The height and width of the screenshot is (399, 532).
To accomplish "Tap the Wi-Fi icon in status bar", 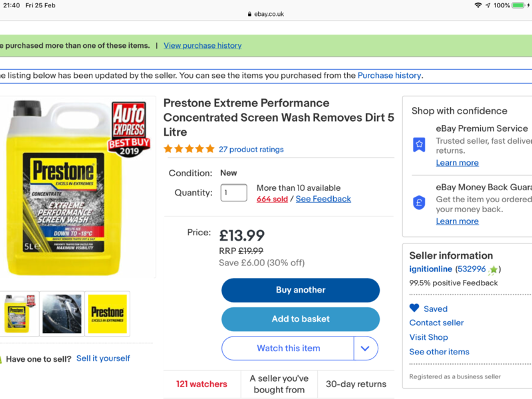I will [x=478, y=5].
